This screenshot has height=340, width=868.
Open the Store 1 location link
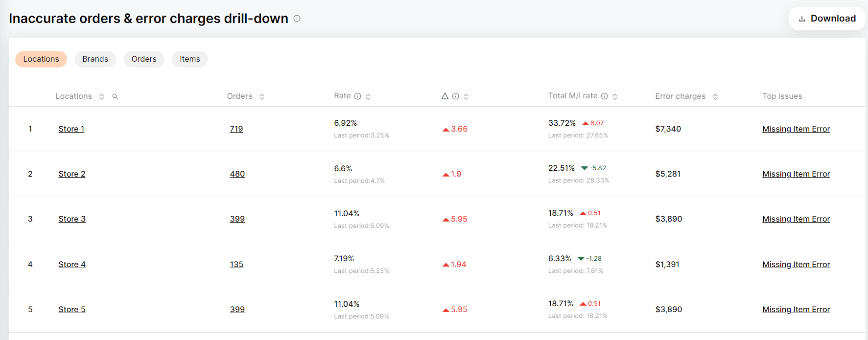[71, 129]
